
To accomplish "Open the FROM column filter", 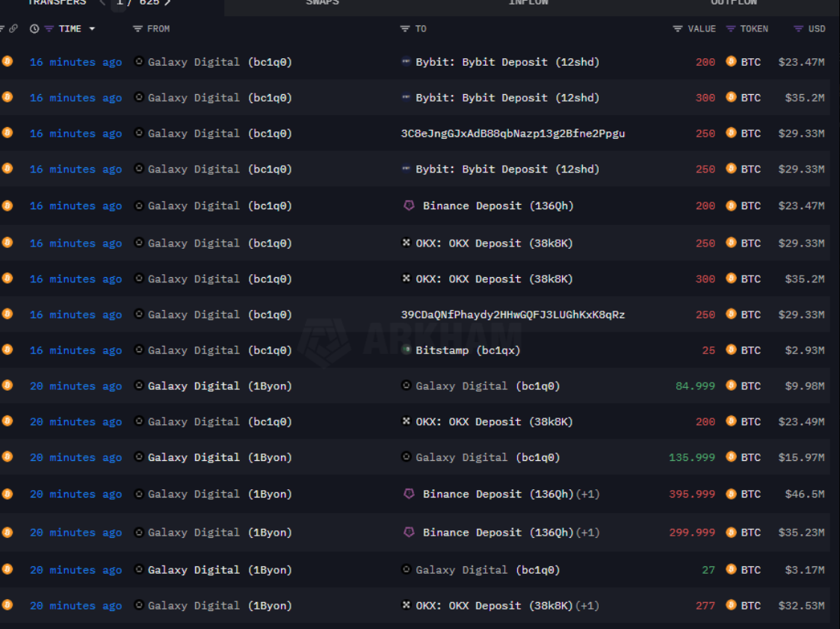I will 138,29.
